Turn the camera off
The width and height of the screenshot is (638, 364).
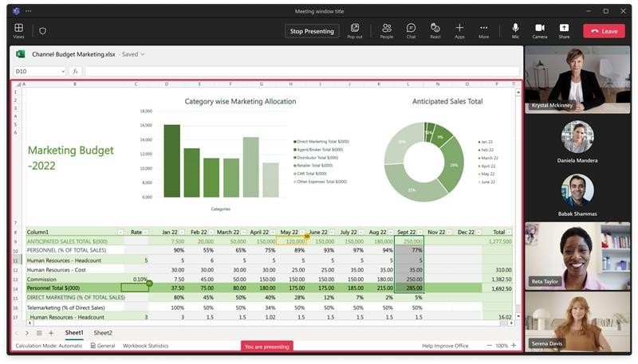(x=540, y=30)
